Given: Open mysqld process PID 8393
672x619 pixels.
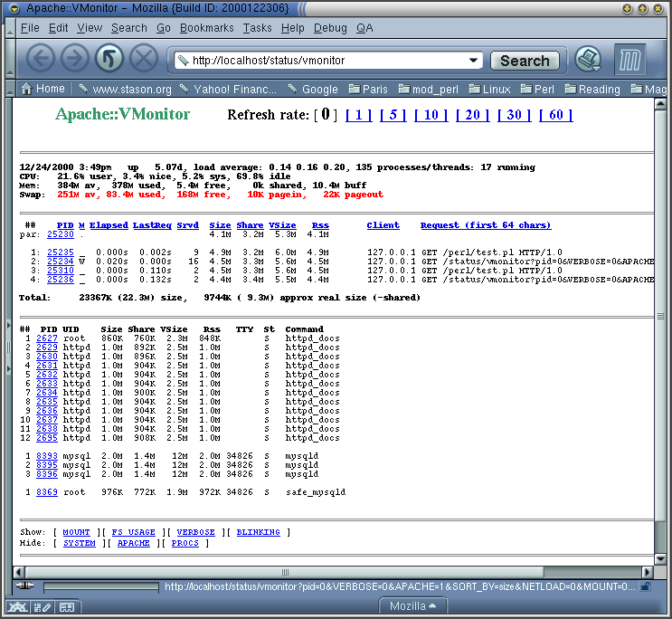Looking at the screenshot, I should 47,455.
